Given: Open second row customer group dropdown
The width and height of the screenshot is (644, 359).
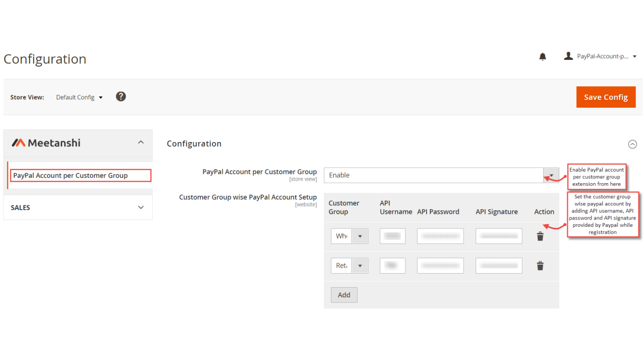Looking at the screenshot, I should click(349, 266).
